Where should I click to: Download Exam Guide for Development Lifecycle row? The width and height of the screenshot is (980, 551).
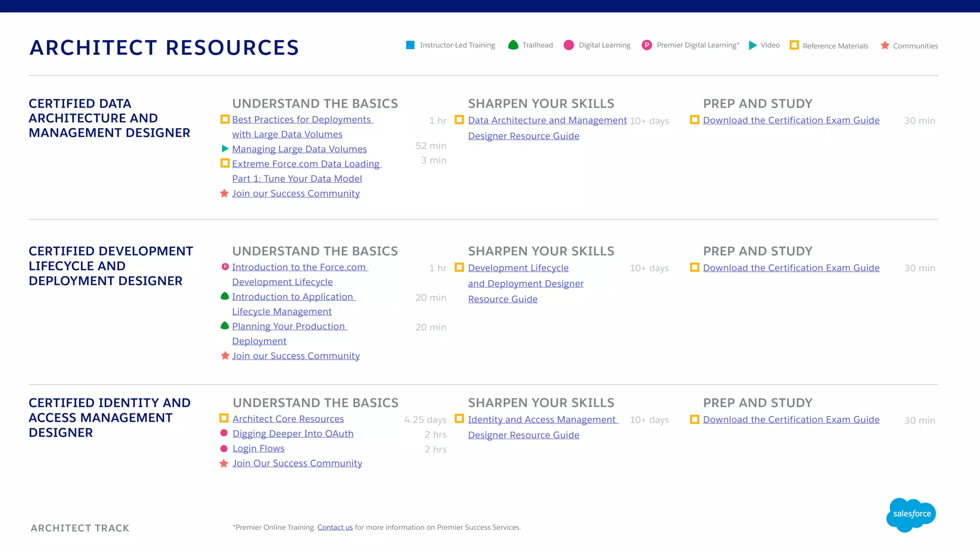[791, 268]
